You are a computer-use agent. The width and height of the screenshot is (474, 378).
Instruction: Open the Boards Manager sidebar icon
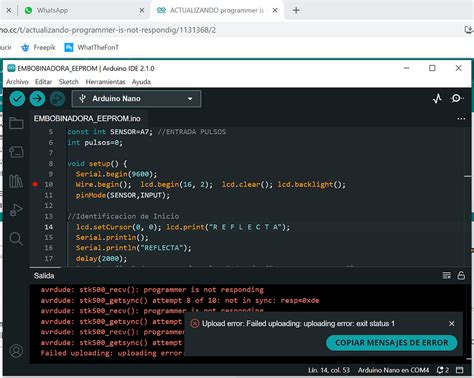pyautogui.click(x=16, y=152)
